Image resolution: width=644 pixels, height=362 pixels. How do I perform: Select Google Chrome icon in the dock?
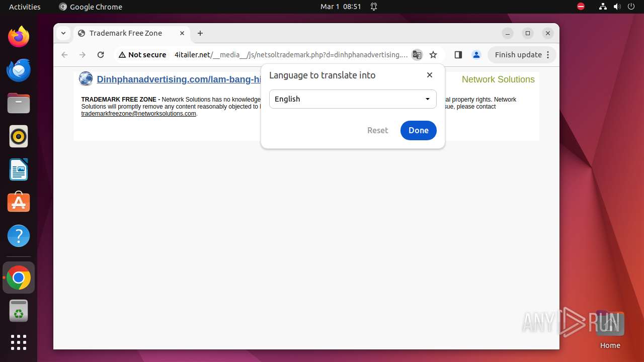coord(19,278)
